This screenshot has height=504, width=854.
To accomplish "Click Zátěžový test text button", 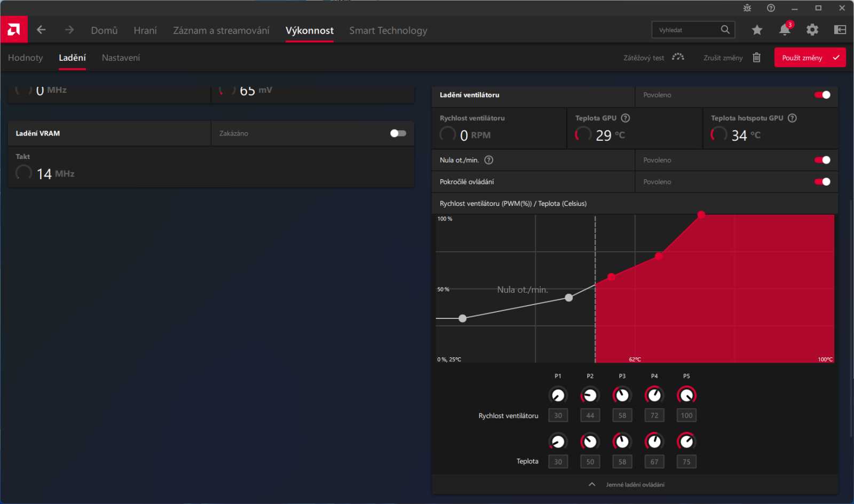I will 644,58.
